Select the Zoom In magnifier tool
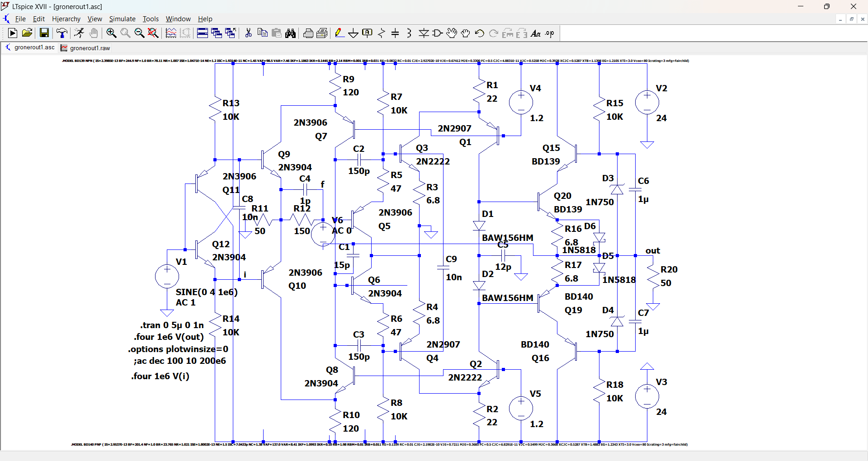Viewport: 868px width, 461px height. click(x=111, y=33)
